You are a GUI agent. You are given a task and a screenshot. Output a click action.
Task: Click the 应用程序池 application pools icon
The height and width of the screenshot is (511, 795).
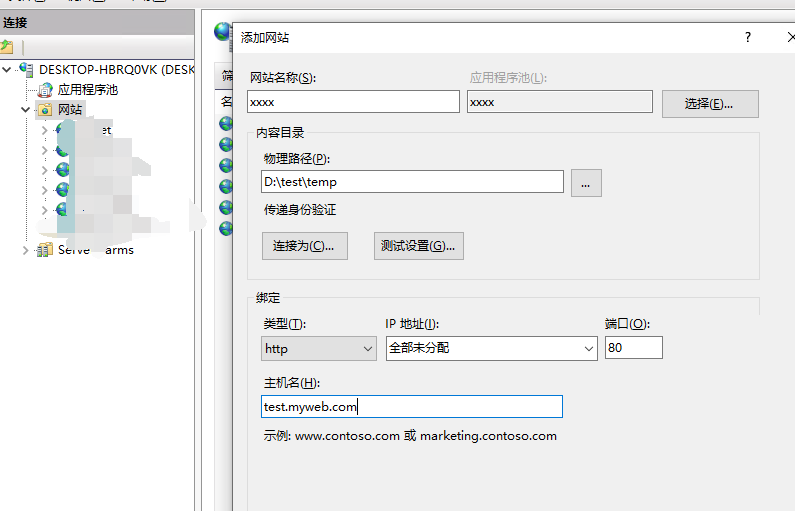[45, 90]
